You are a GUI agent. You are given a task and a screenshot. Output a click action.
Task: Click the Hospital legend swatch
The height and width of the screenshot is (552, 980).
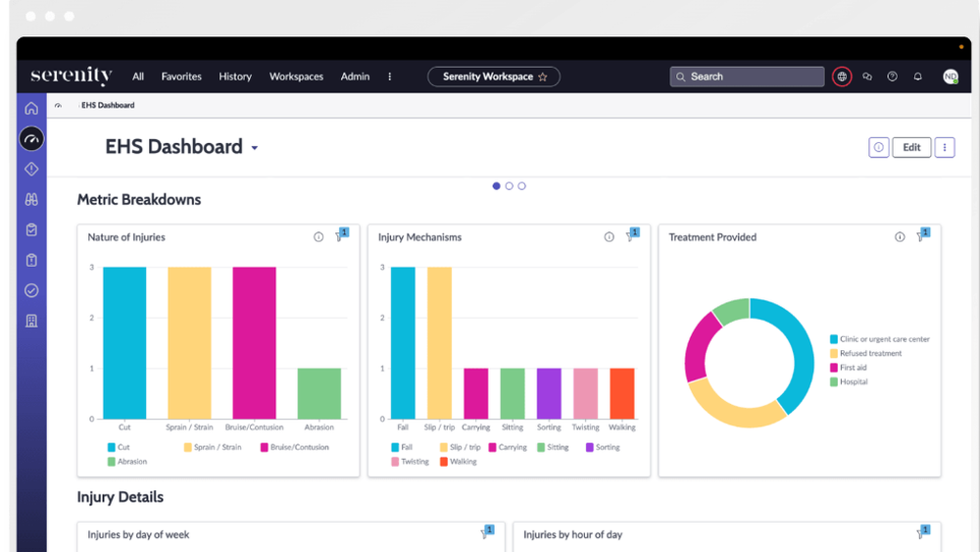pyautogui.click(x=834, y=382)
